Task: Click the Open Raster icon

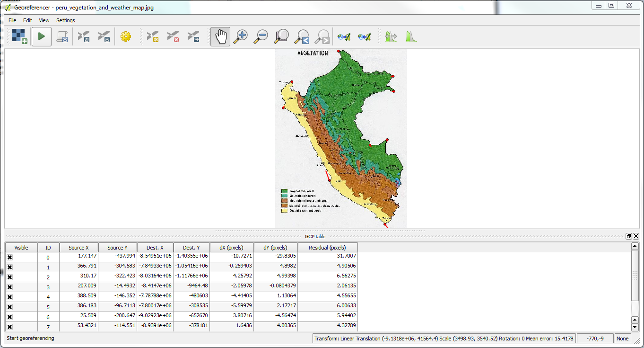Action: [19, 36]
